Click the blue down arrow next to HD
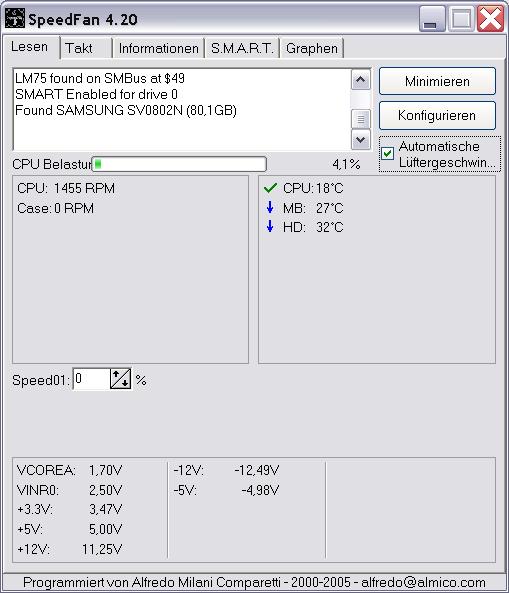 click(270, 226)
